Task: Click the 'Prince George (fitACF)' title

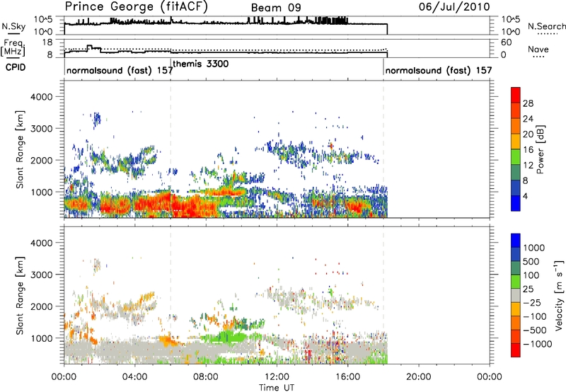Action: tap(136, 7)
